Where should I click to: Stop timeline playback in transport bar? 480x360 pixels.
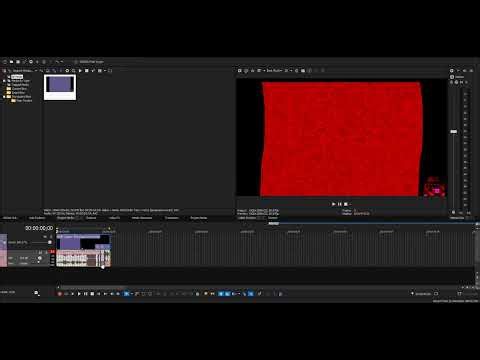(92, 294)
